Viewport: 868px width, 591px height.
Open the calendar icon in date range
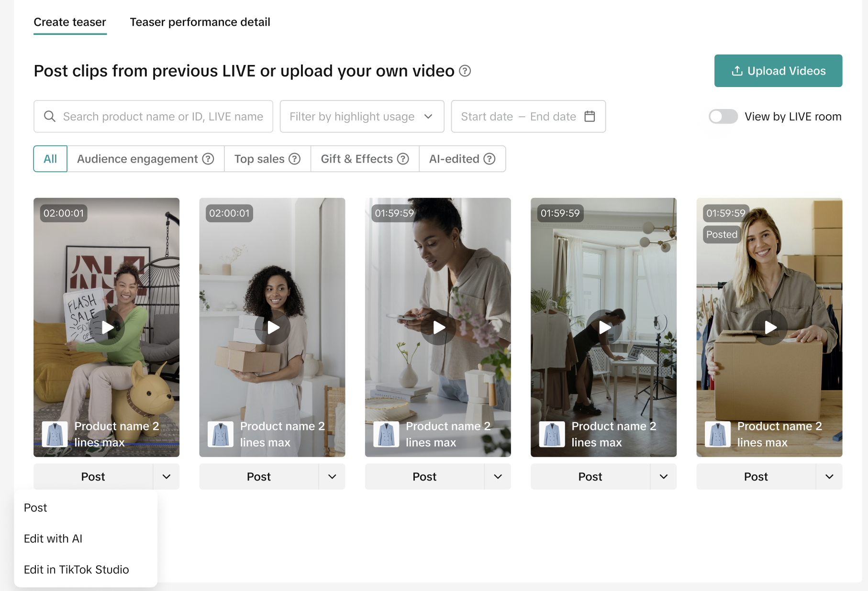[590, 116]
